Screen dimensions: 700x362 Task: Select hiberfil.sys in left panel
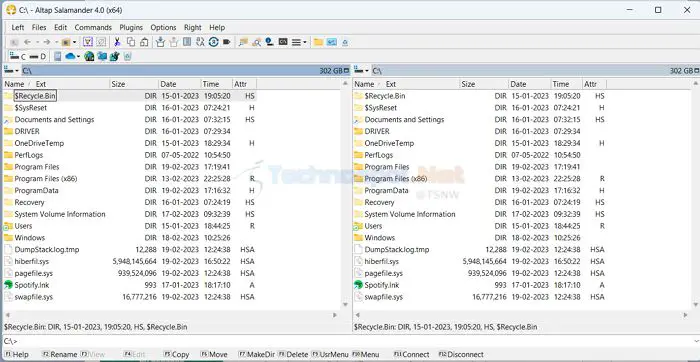click(x=31, y=261)
